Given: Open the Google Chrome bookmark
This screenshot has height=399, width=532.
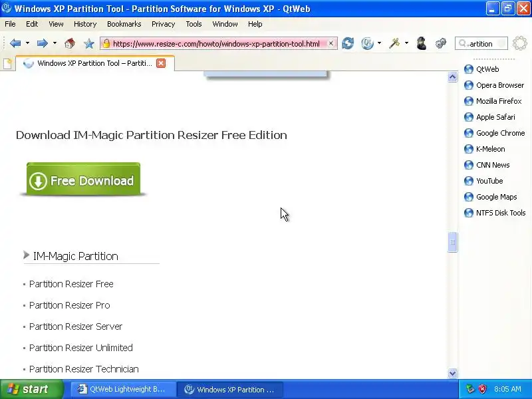Looking at the screenshot, I should [494, 133].
